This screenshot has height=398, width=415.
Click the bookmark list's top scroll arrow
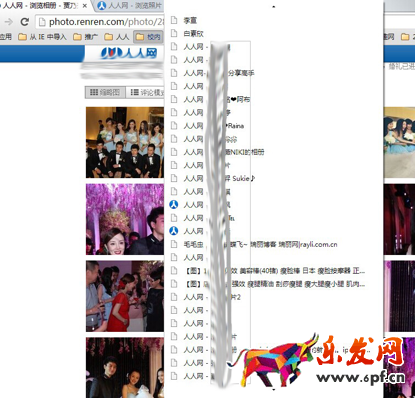pyautogui.click(x=274, y=7)
